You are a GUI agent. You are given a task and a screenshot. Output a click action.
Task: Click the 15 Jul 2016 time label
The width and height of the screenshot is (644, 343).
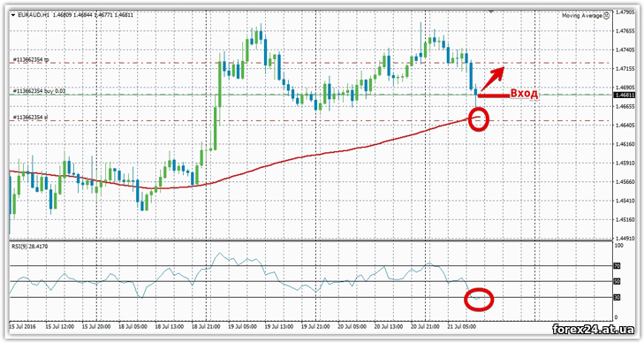coord(23,326)
